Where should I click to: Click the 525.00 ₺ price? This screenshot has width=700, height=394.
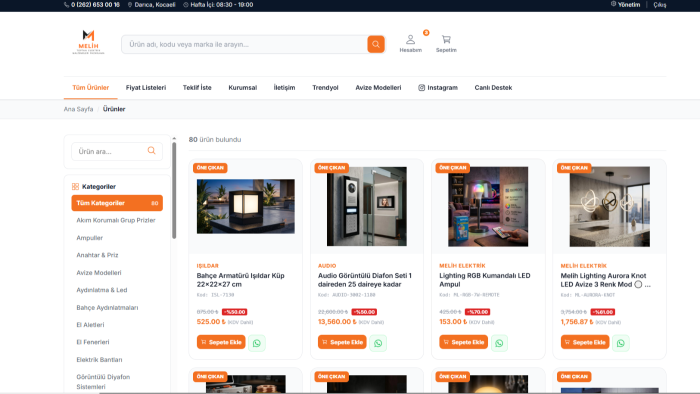(211, 322)
